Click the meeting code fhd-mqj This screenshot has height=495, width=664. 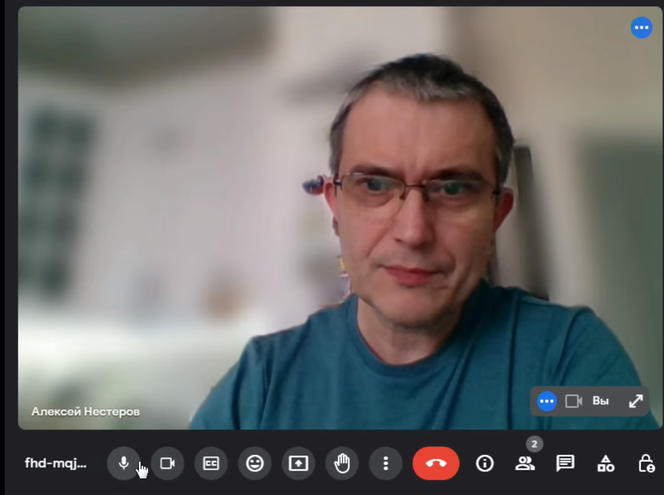tap(56, 463)
